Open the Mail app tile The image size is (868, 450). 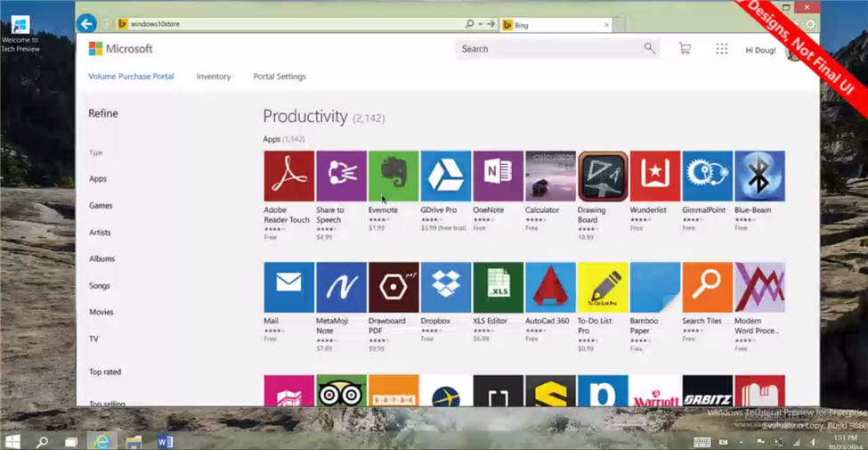click(289, 287)
